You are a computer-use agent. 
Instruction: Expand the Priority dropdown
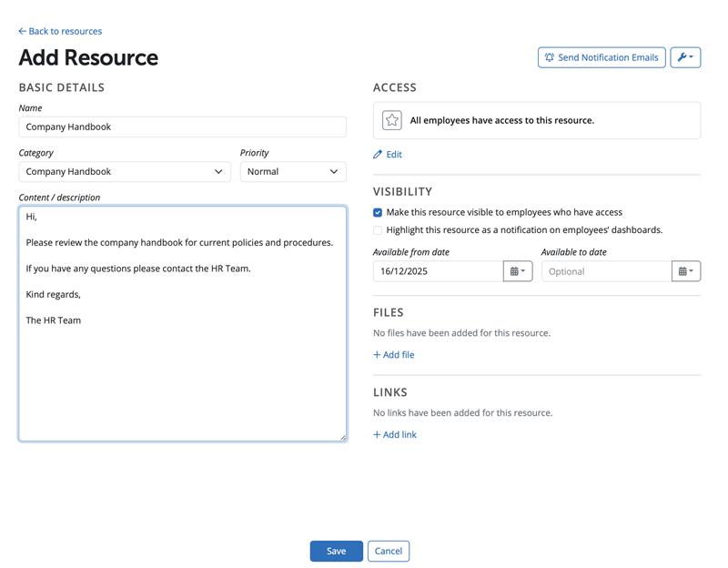[293, 172]
